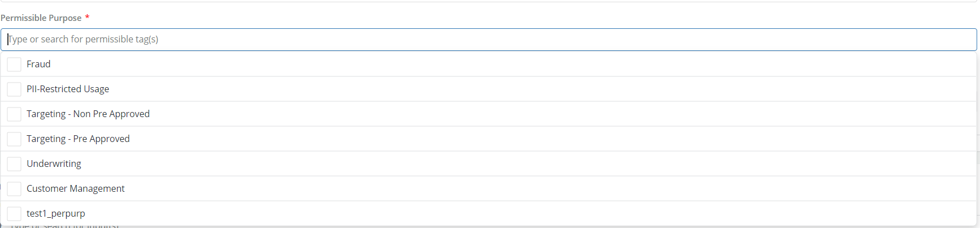Select the Fraud option label
980x228 pixels.
point(38,64)
